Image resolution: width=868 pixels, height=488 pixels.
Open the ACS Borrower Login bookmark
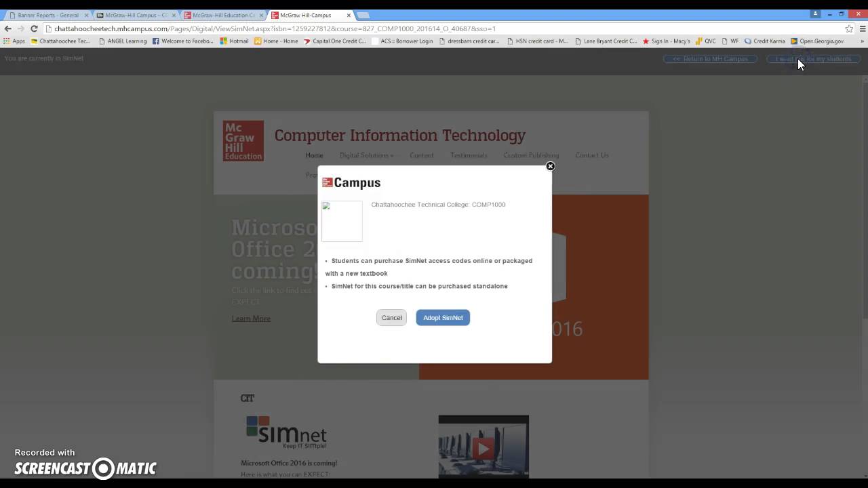click(x=402, y=41)
